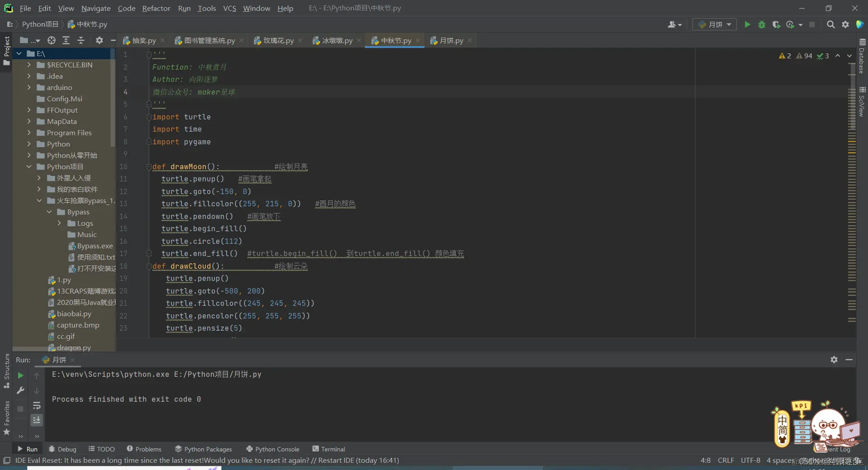This screenshot has height=470, width=868.
Task: Switch to the 月饼.py editor tab
Action: 451,41
